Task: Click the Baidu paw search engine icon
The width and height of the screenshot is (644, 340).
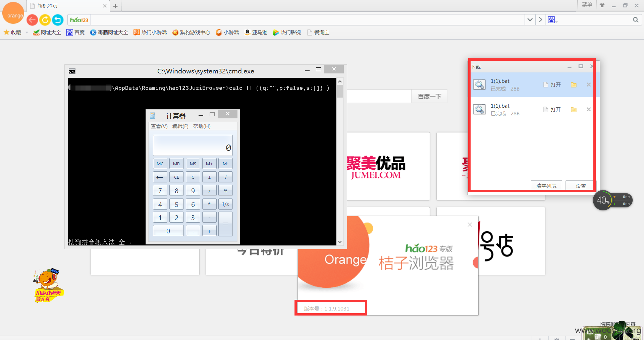Action: pyautogui.click(x=552, y=20)
